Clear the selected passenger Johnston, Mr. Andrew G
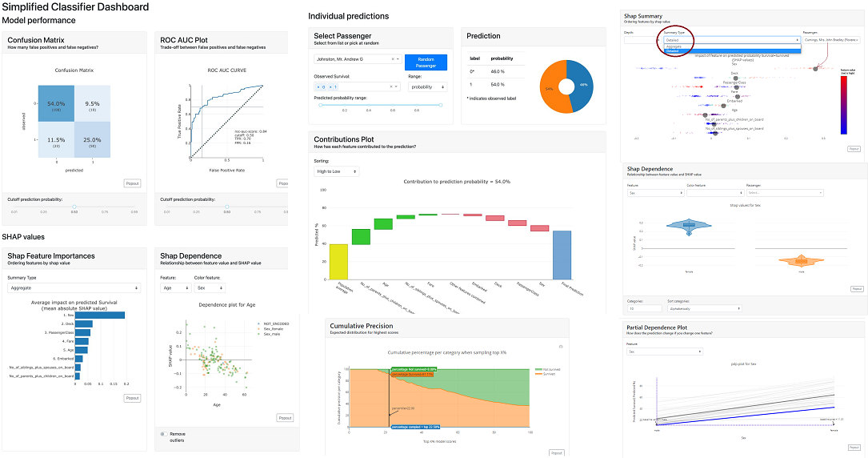This screenshot has width=868, height=458. tap(393, 58)
